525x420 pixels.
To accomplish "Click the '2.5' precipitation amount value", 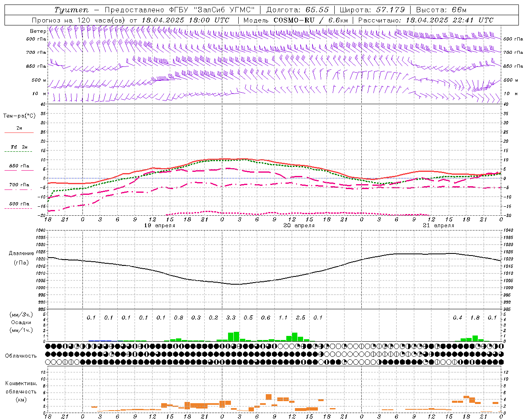I will [301, 317].
